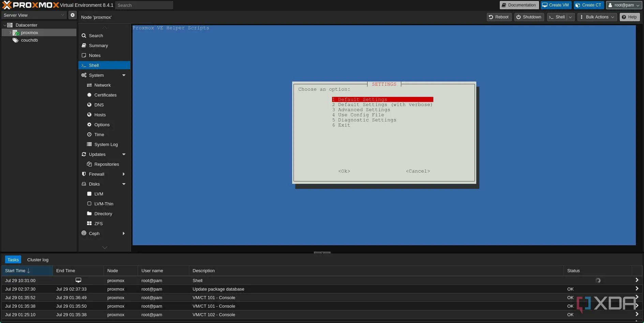Open the Server View dropdown
644x323 pixels.
coord(34,15)
